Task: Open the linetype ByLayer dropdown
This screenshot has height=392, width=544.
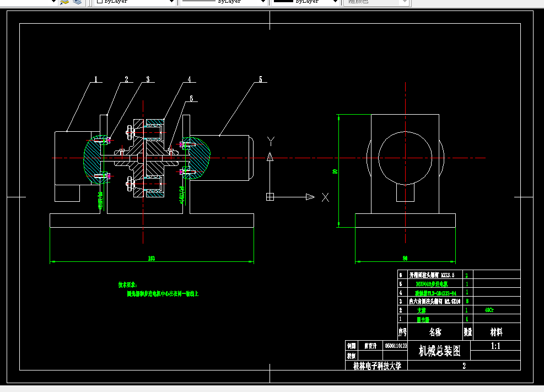Action: (x=223, y=2)
